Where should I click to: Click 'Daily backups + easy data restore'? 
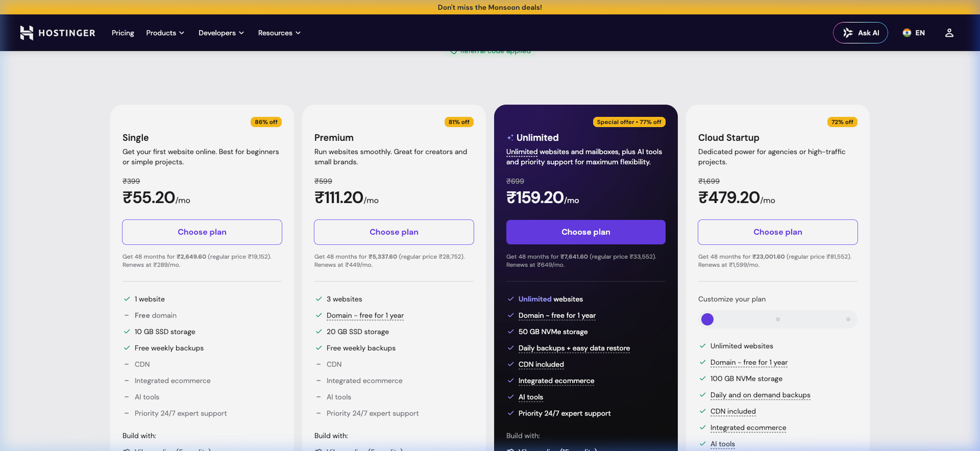(x=574, y=348)
